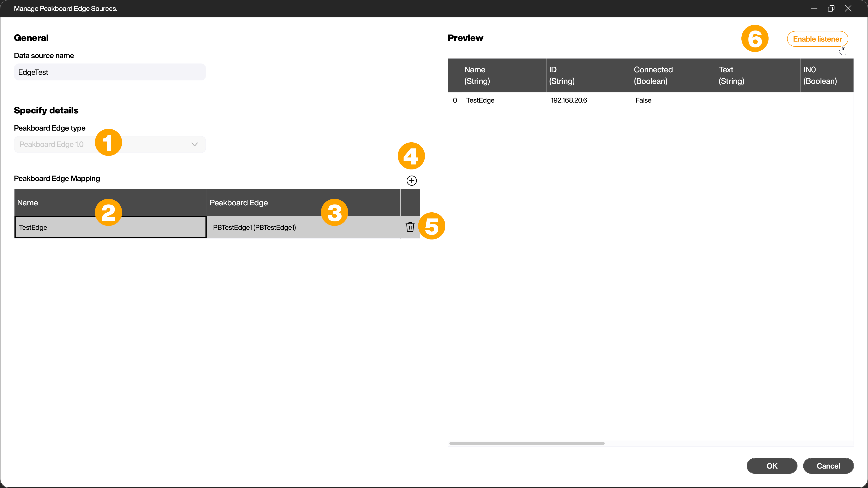The height and width of the screenshot is (488, 868).
Task: Close the Manage Peakboard Edge Sources window
Action: coord(848,8)
